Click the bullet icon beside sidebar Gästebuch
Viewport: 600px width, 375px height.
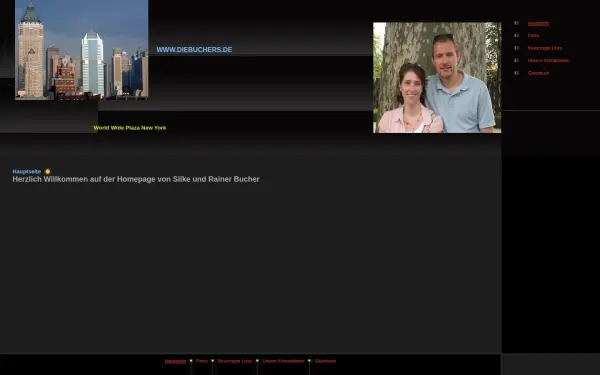click(517, 73)
